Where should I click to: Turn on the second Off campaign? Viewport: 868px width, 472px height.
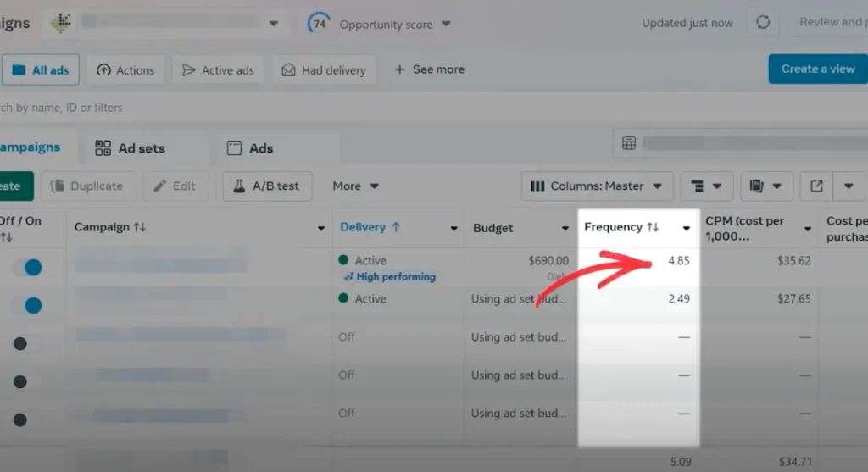tap(26, 382)
